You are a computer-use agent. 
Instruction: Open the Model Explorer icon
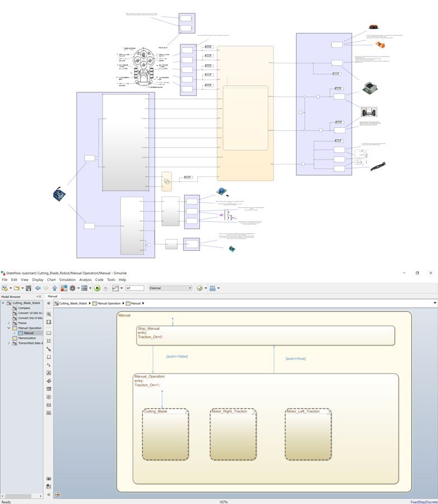point(84,288)
